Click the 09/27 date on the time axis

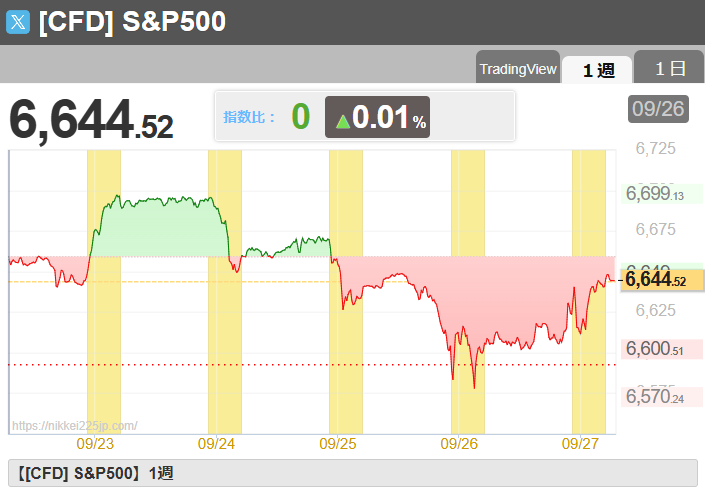coord(580,443)
